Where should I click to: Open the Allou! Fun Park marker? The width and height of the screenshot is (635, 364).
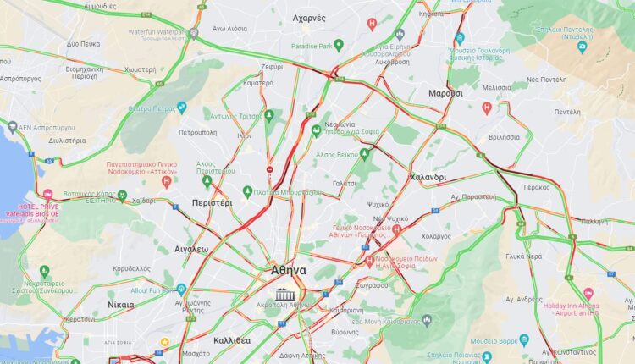(181, 290)
